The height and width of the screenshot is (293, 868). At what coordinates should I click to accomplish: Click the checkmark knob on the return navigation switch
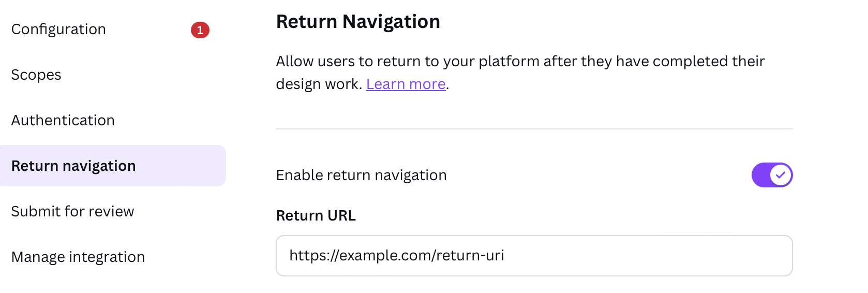(781, 175)
